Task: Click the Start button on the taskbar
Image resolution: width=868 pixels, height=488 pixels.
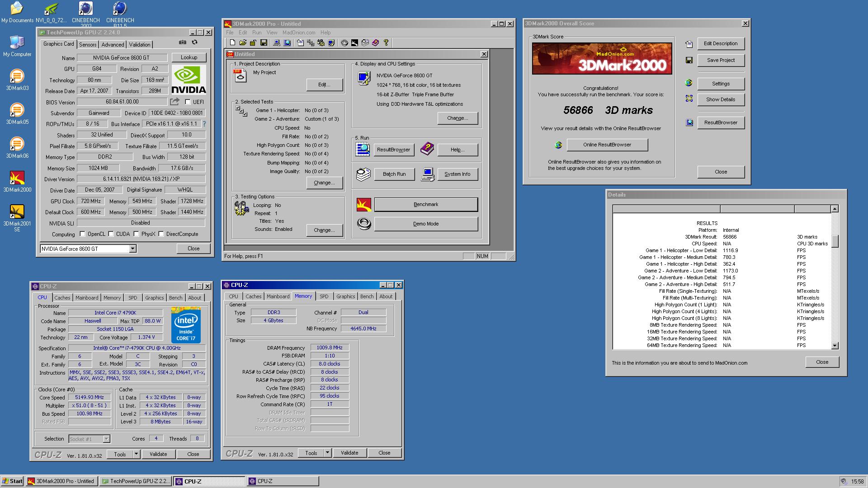Action: tap(12, 481)
